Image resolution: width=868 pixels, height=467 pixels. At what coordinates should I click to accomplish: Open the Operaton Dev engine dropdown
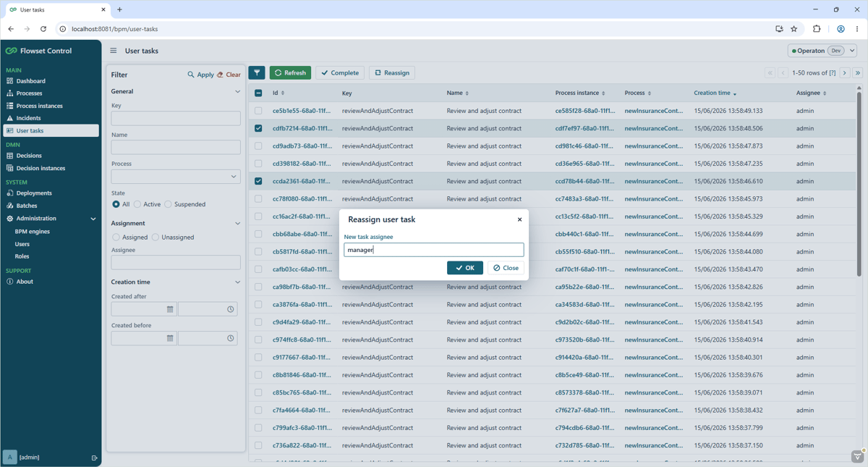tap(823, 51)
